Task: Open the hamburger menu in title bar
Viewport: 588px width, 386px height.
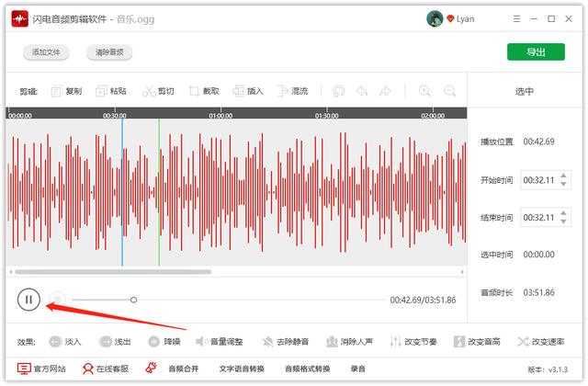Action: pos(516,18)
